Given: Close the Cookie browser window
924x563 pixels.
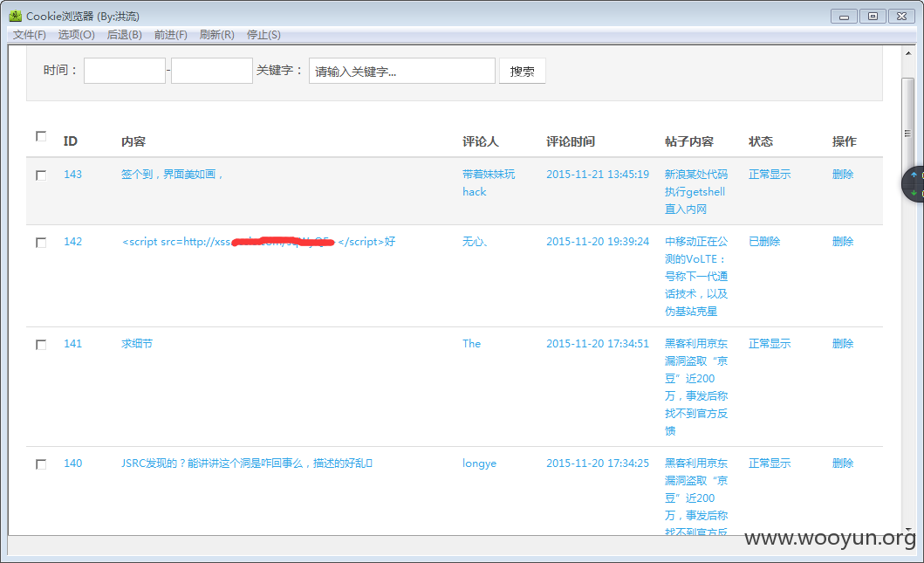Looking at the screenshot, I should coord(901,17).
